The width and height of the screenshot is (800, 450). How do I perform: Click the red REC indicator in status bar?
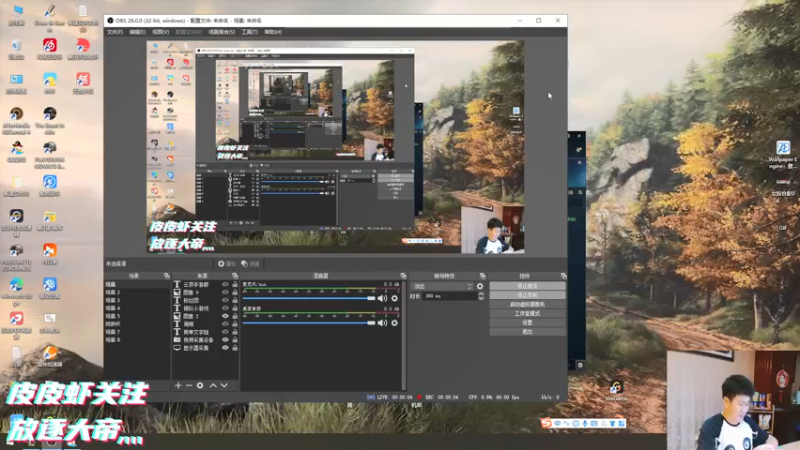[419, 397]
